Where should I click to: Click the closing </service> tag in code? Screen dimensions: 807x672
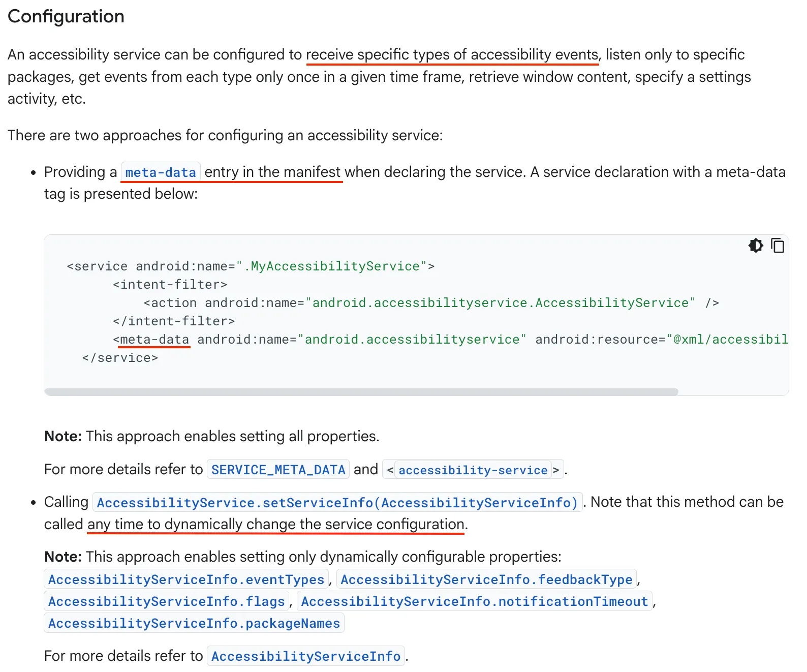tap(120, 358)
